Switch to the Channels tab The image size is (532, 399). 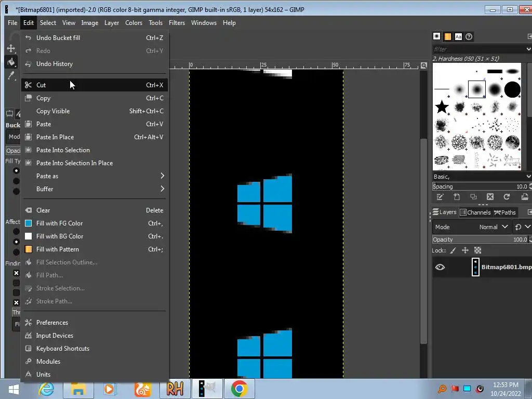point(475,212)
